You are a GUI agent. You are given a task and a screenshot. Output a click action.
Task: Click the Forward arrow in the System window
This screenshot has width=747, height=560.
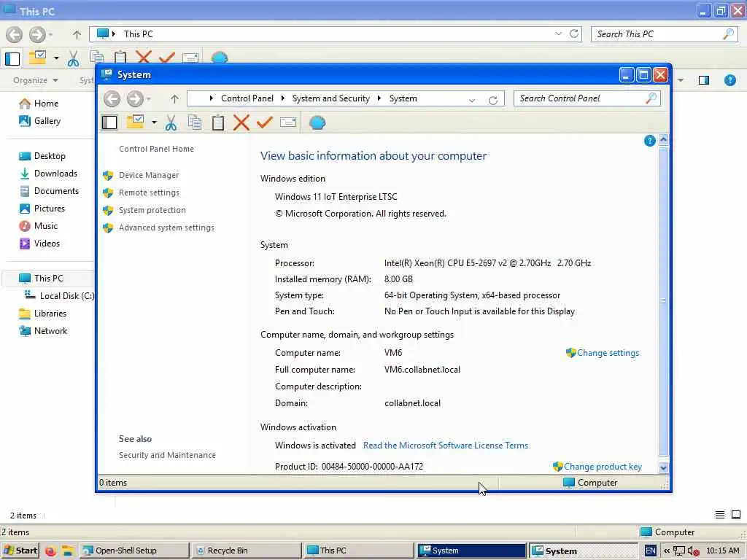click(135, 98)
